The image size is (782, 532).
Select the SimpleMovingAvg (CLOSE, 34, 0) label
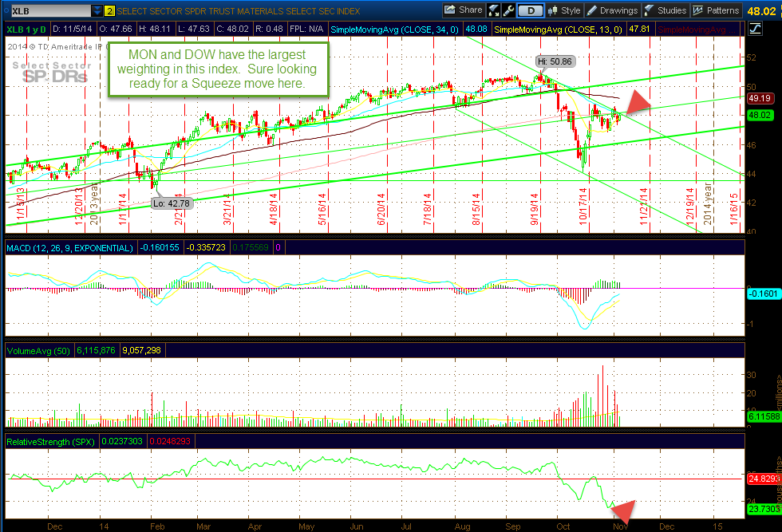pyautogui.click(x=394, y=30)
